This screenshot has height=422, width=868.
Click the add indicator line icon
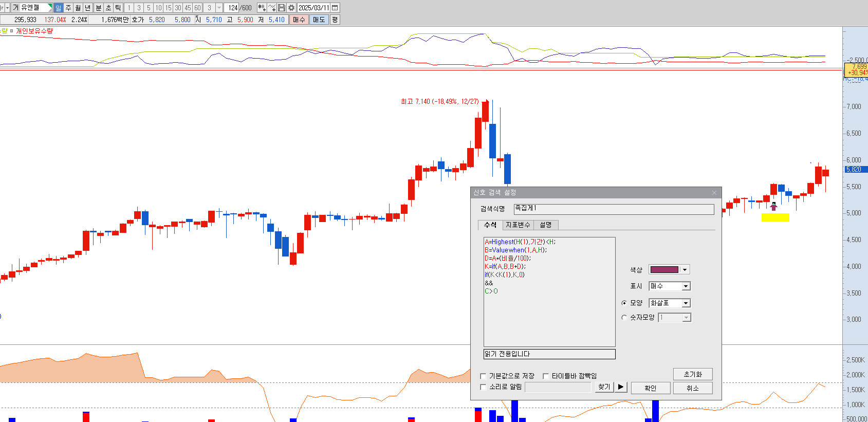(272, 8)
